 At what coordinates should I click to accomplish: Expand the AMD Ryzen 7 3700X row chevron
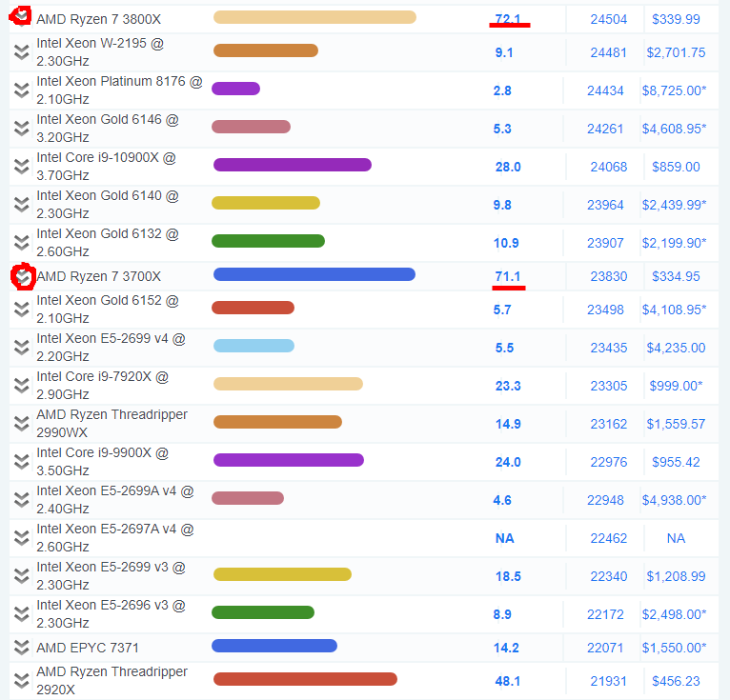[22, 277]
